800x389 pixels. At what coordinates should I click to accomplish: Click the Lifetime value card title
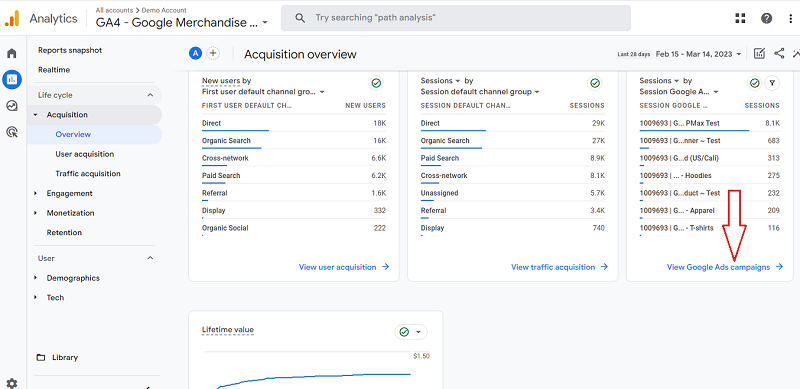(228, 330)
